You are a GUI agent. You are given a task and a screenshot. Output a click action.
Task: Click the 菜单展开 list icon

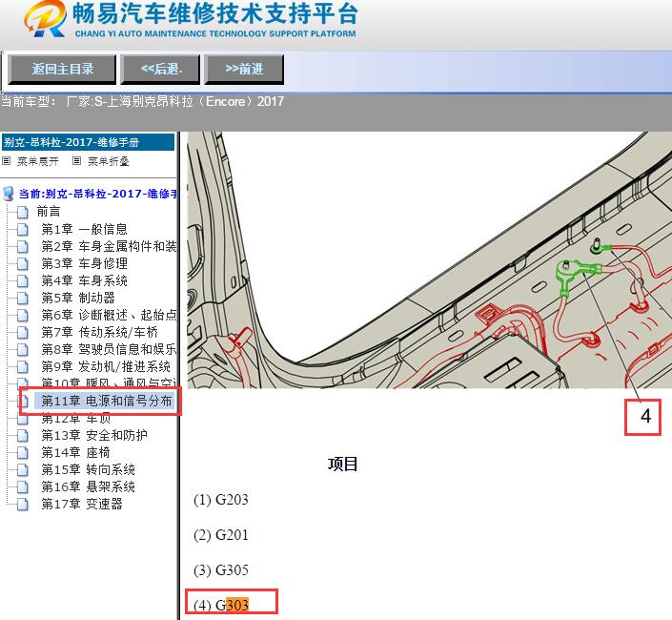pos(7,161)
